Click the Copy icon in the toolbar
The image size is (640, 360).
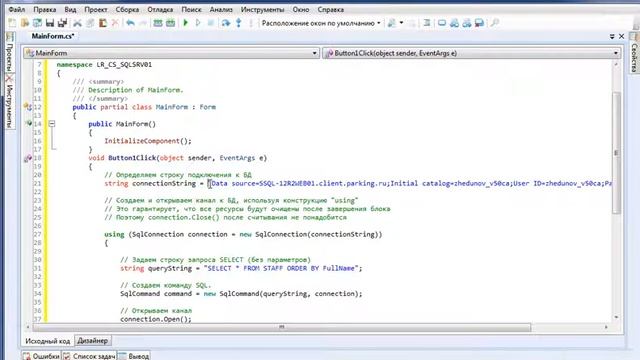coord(90,23)
